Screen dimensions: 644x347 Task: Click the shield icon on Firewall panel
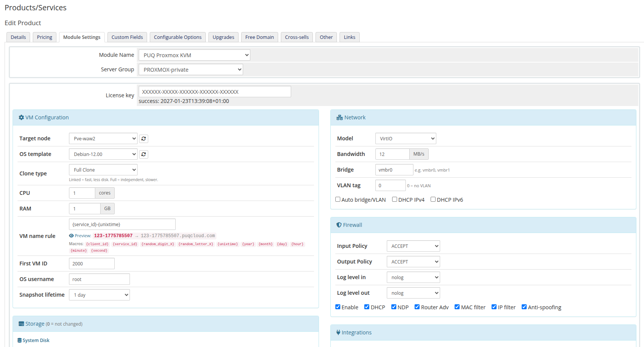coord(339,225)
